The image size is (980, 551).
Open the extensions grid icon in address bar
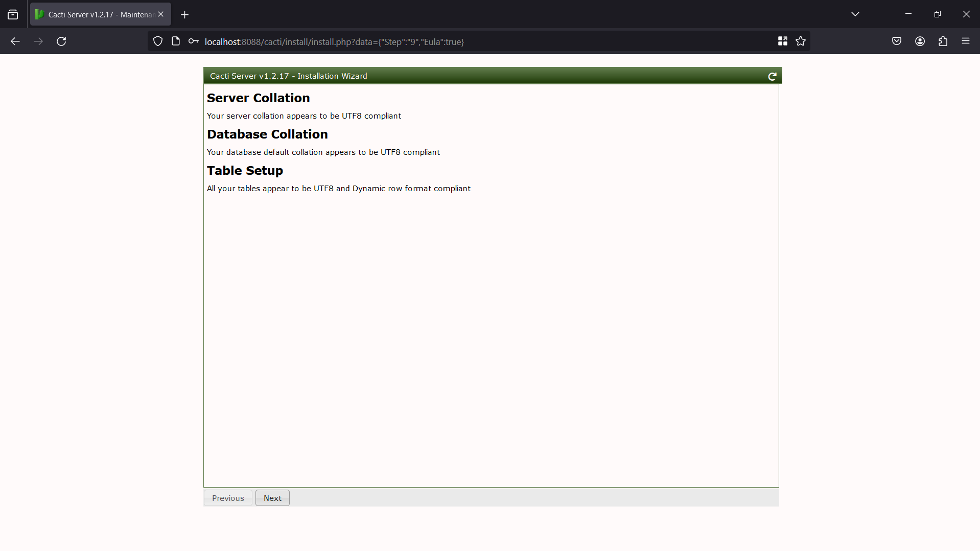[782, 41]
